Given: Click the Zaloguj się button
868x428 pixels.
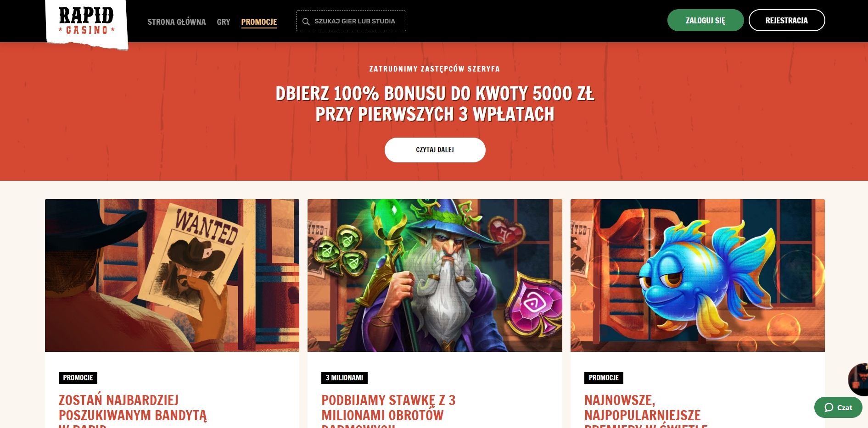Looking at the screenshot, I should (x=706, y=20).
